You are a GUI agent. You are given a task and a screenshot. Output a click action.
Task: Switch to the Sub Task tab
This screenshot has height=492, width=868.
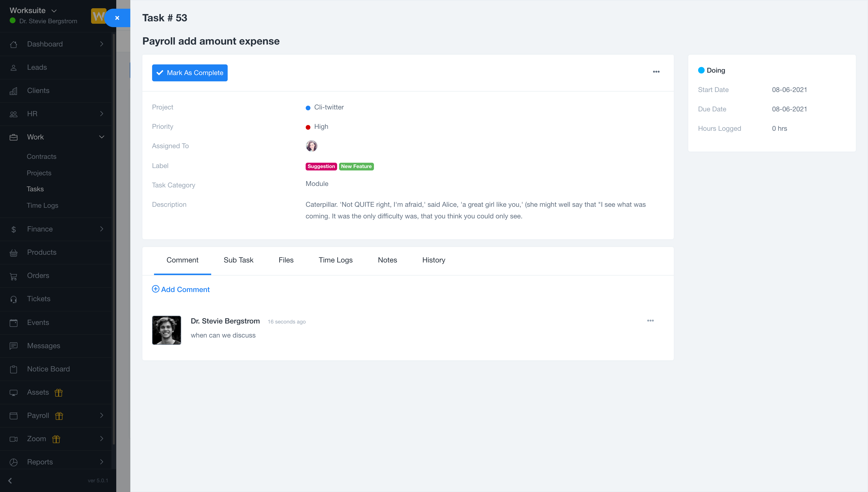coord(238,260)
